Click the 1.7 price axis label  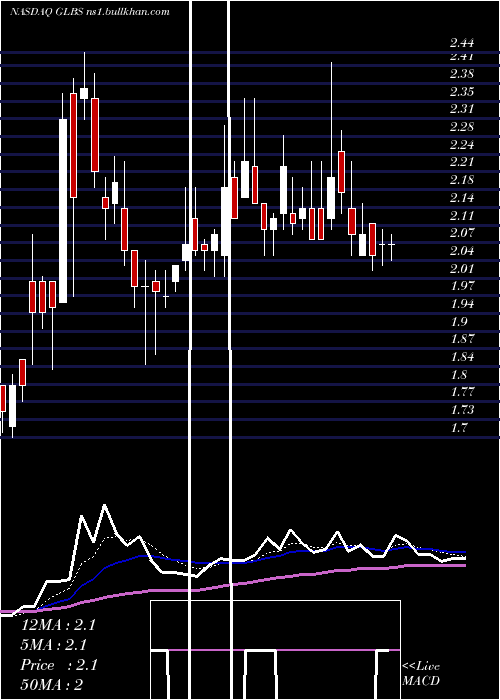pos(458,428)
